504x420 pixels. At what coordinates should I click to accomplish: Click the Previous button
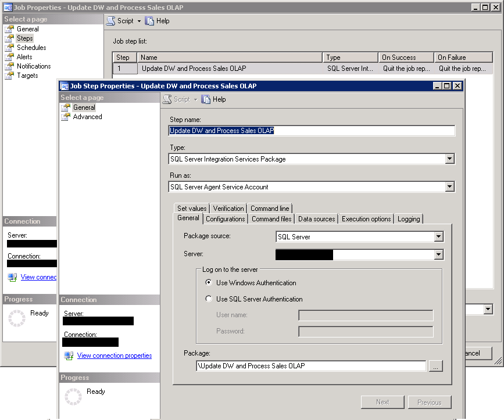pos(430,402)
